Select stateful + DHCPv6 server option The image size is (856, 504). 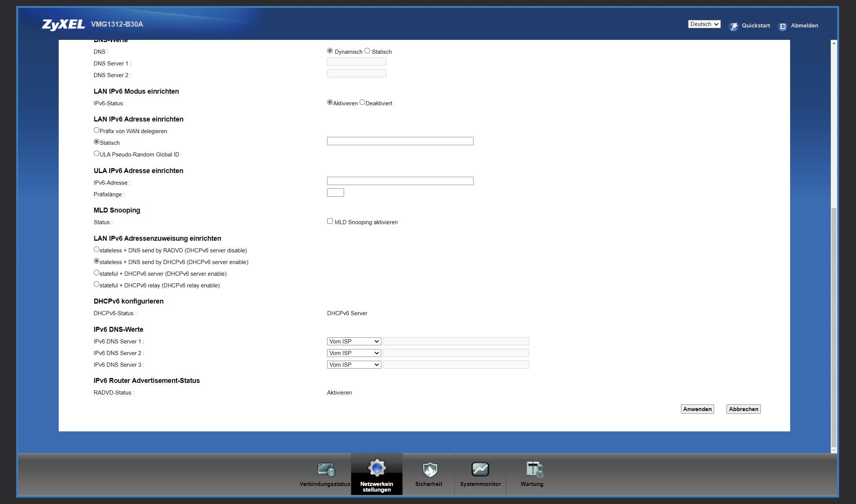point(97,273)
